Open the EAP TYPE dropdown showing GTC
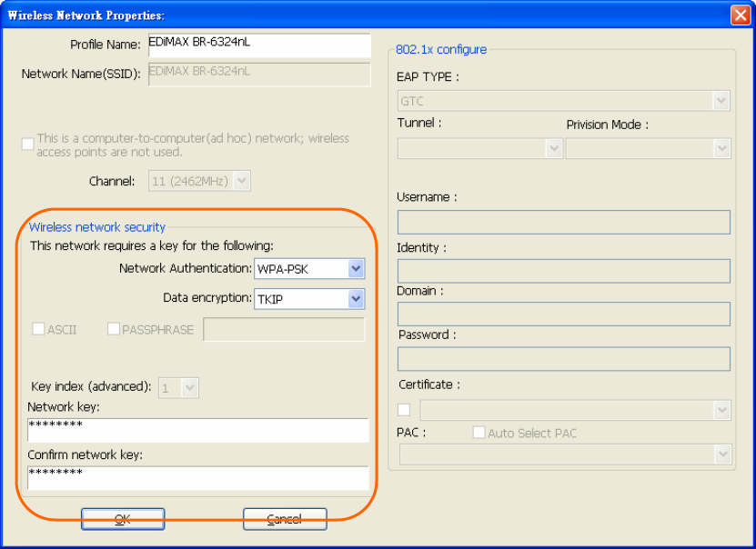Screen dimensions: 756x549 tap(564, 101)
